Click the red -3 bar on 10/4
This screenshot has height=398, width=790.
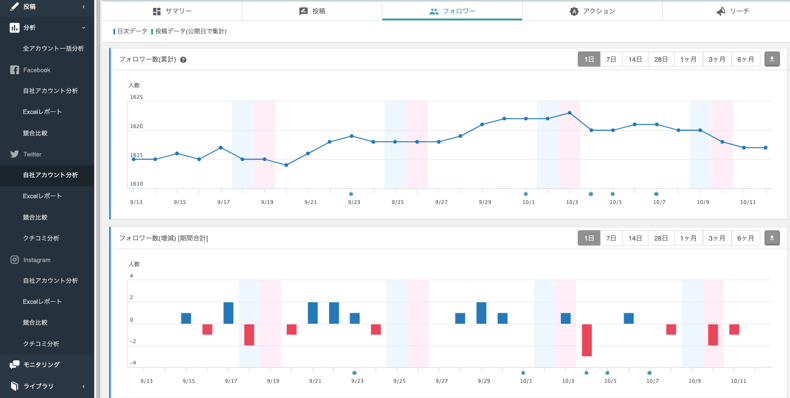pos(586,340)
